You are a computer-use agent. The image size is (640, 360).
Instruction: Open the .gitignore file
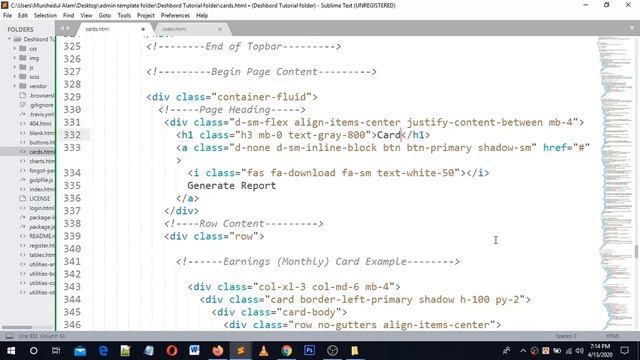point(41,105)
